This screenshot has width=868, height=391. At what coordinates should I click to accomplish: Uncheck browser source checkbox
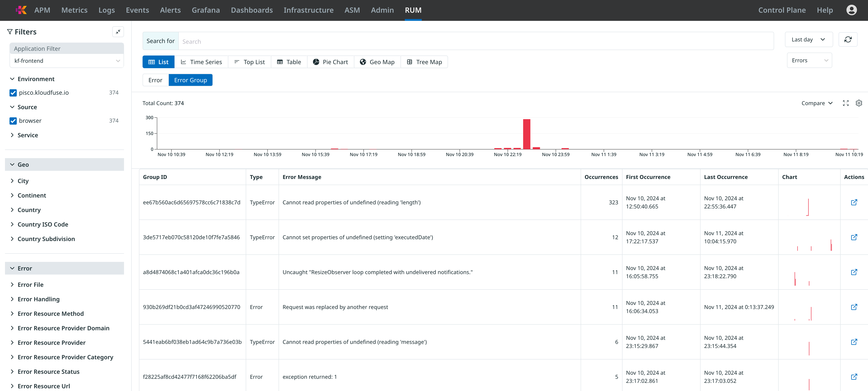[13, 121]
